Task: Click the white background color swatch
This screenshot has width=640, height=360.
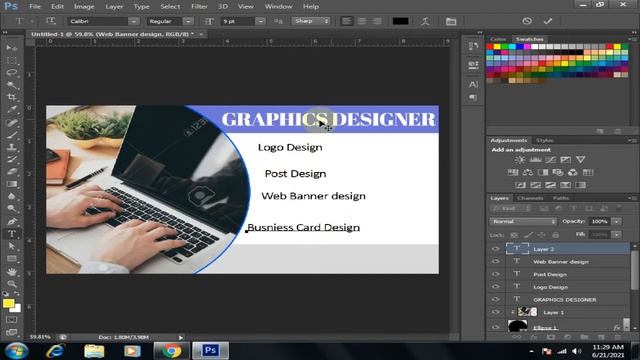Action: pos(17,309)
